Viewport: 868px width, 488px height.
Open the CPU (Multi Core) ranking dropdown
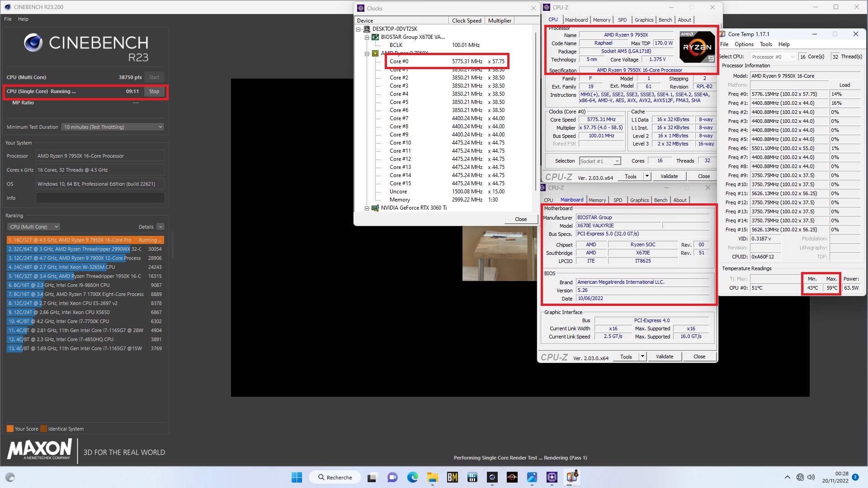point(33,227)
